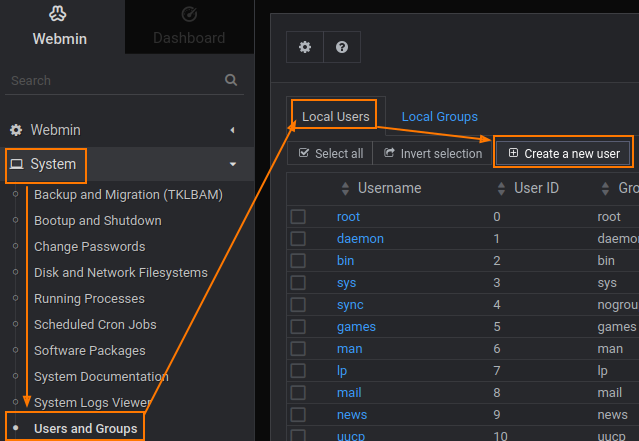Click the System laptop icon
Viewport: 639px width, 441px height.
point(16,164)
